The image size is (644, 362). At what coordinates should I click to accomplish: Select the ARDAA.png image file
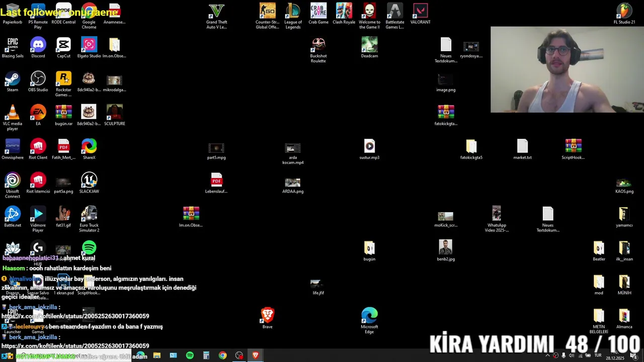tap(293, 185)
